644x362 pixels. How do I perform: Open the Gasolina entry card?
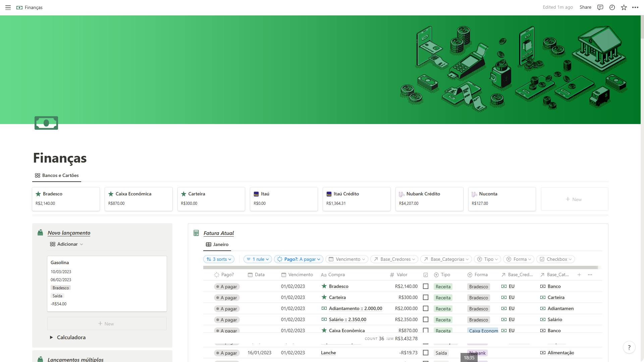pyautogui.click(x=107, y=284)
